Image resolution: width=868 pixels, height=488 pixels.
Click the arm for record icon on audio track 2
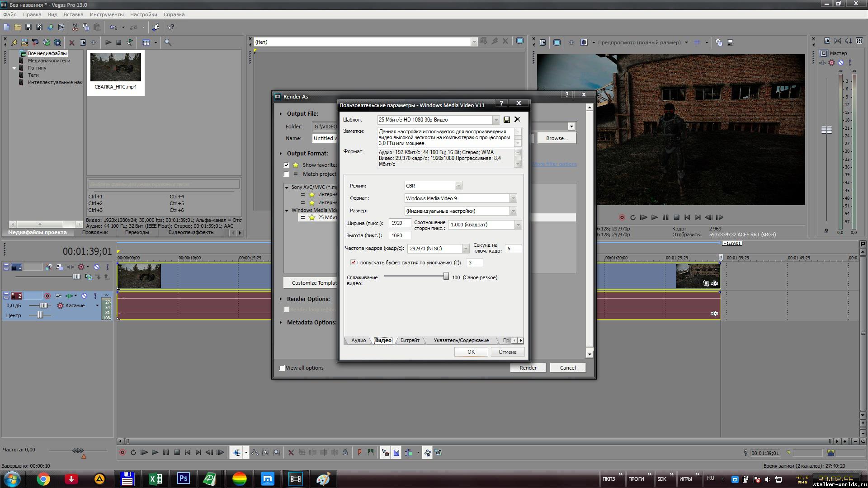[x=47, y=296]
